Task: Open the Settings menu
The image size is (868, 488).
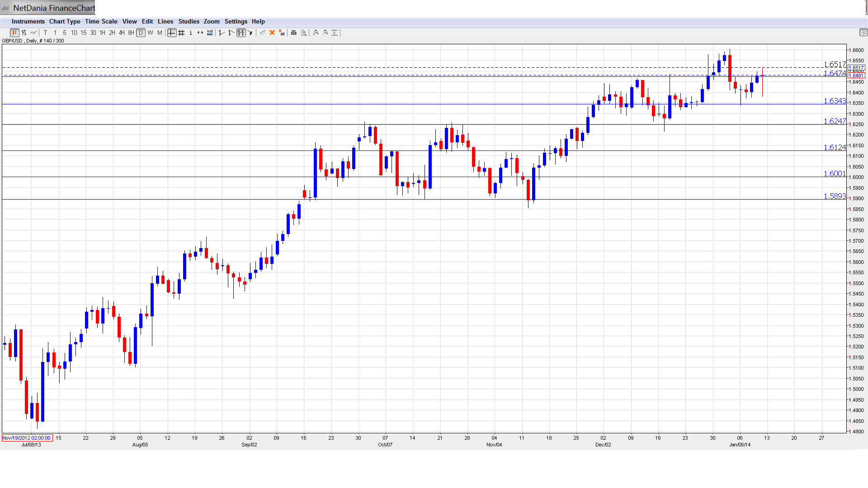Action: pyautogui.click(x=236, y=21)
